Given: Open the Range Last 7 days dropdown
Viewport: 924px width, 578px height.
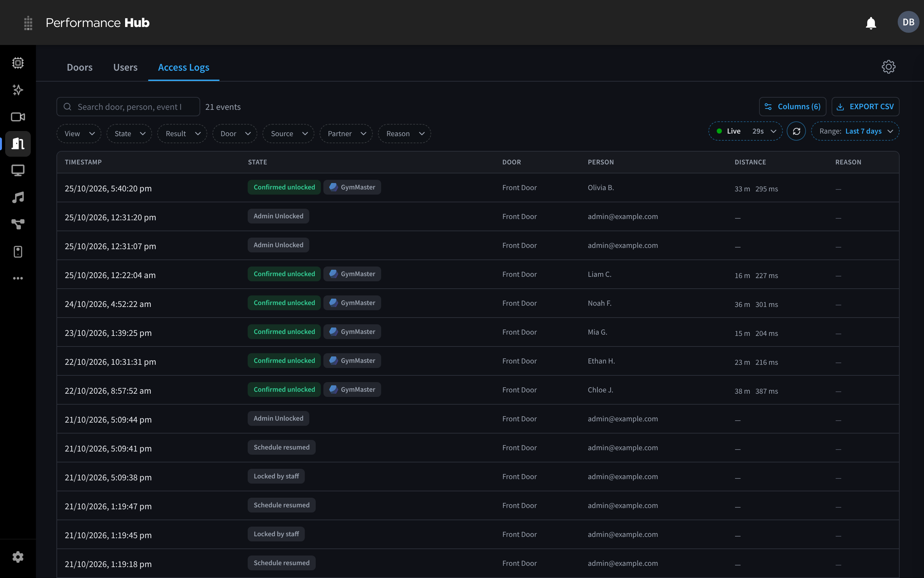Looking at the screenshot, I should pyautogui.click(x=855, y=131).
